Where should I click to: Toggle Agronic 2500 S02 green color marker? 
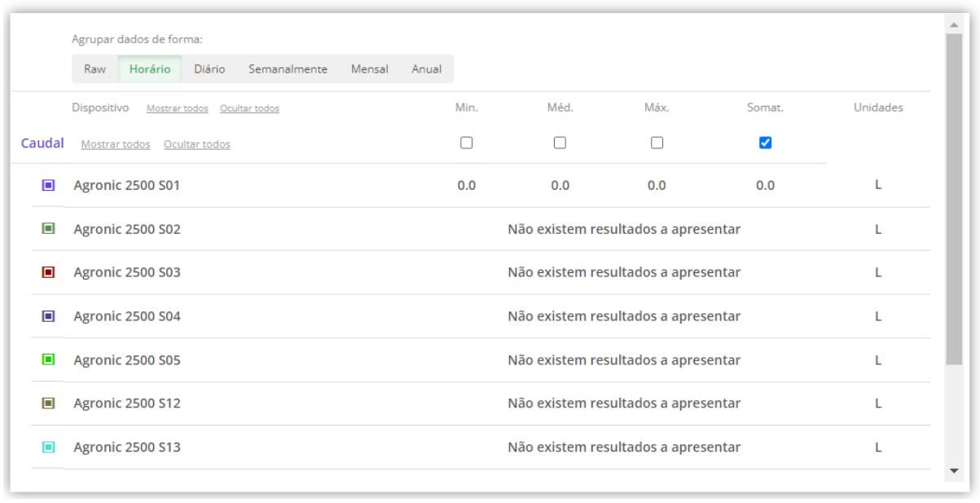[48, 228]
